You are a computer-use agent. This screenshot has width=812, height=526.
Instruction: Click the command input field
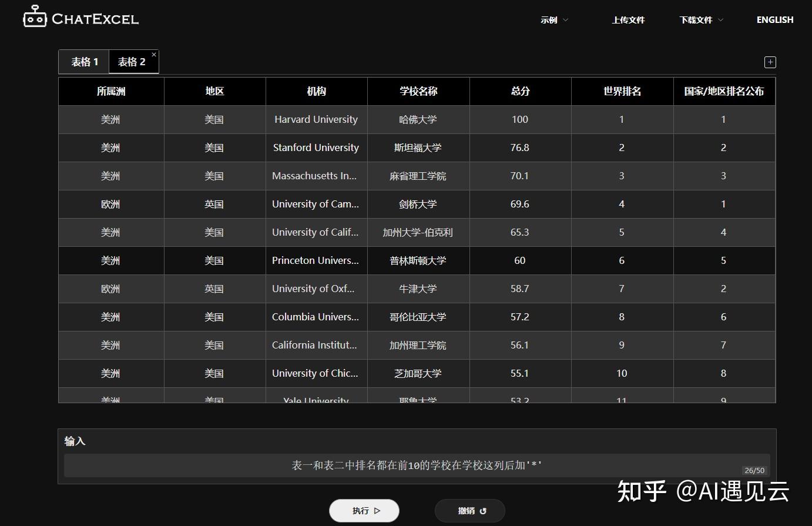(x=416, y=464)
